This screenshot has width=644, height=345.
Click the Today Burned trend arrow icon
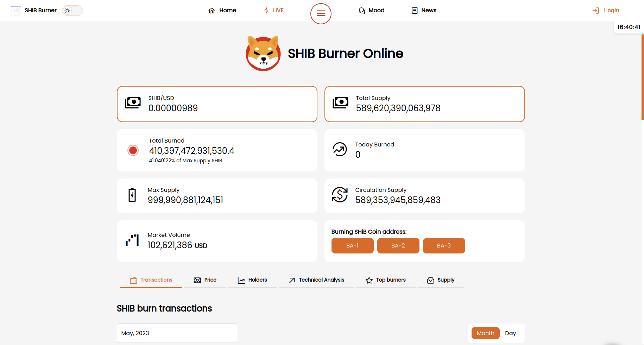340,149
